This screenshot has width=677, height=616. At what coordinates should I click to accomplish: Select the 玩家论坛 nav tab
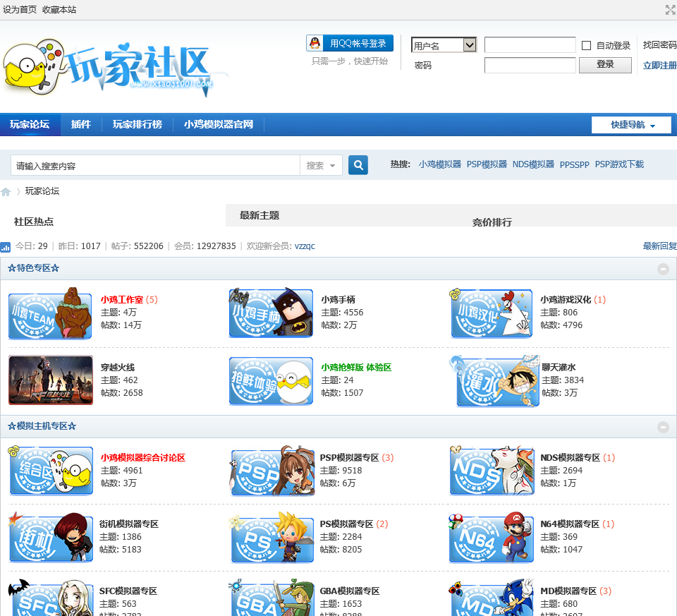pos(30,124)
